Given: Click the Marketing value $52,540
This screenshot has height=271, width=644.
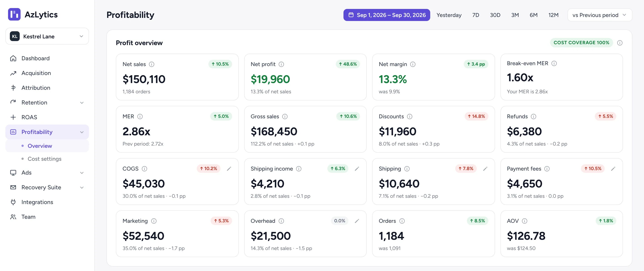Looking at the screenshot, I should coord(143,236).
